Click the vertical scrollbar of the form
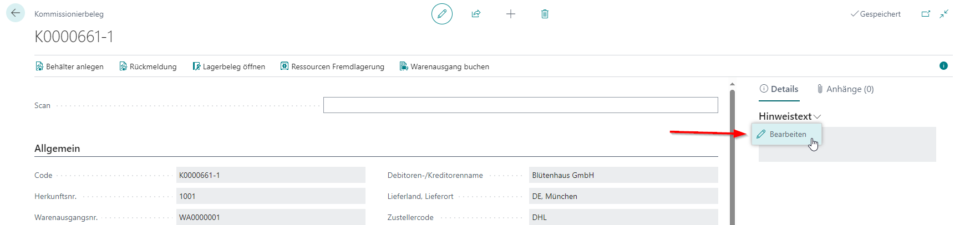Image resolution: width=980 pixels, height=225 pixels. pyautogui.click(x=732, y=155)
